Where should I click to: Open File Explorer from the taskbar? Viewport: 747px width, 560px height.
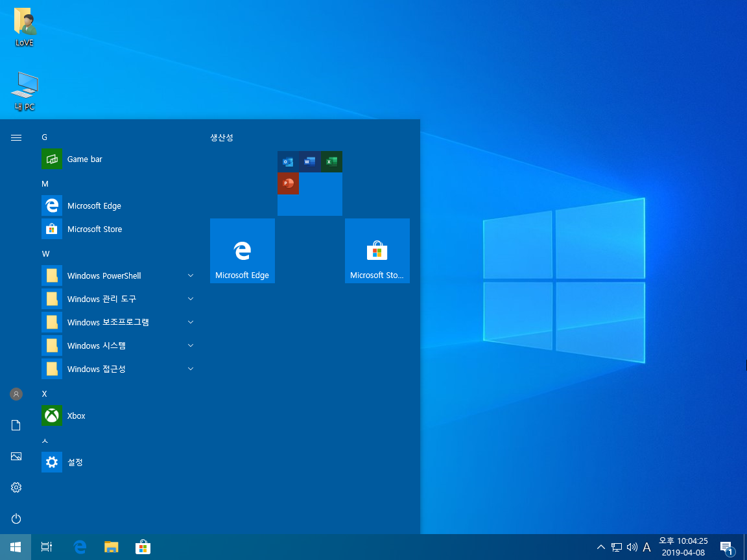[112, 547]
